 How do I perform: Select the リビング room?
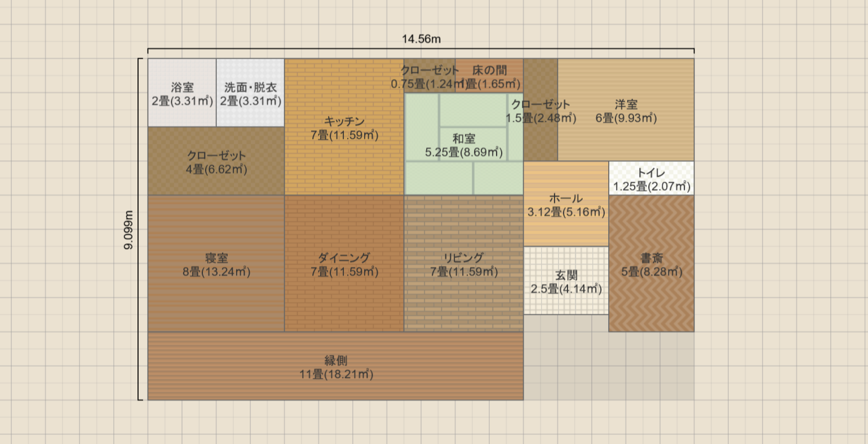464,263
